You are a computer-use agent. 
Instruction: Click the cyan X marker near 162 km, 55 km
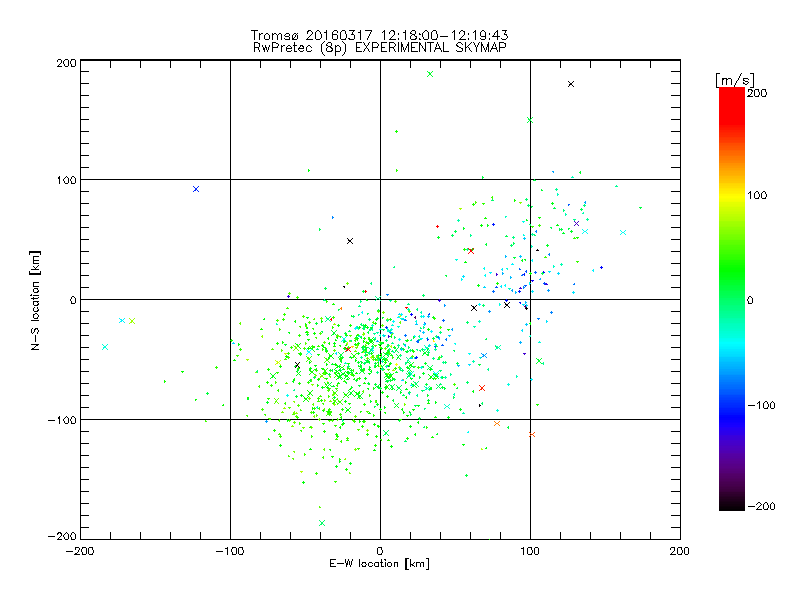(x=623, y=233)
